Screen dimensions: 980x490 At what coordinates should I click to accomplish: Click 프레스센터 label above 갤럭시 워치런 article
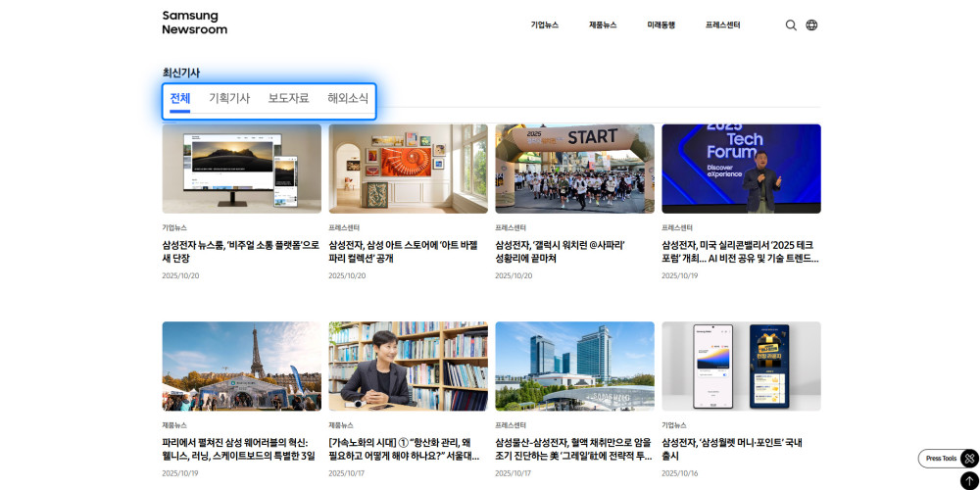pyautogui.click(x=511, y=228)
